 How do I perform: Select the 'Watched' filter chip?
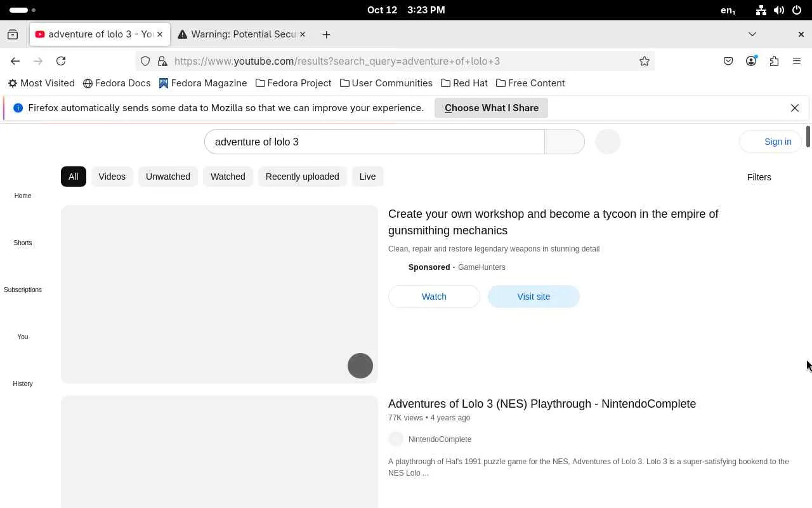click(x=228, y=177)
